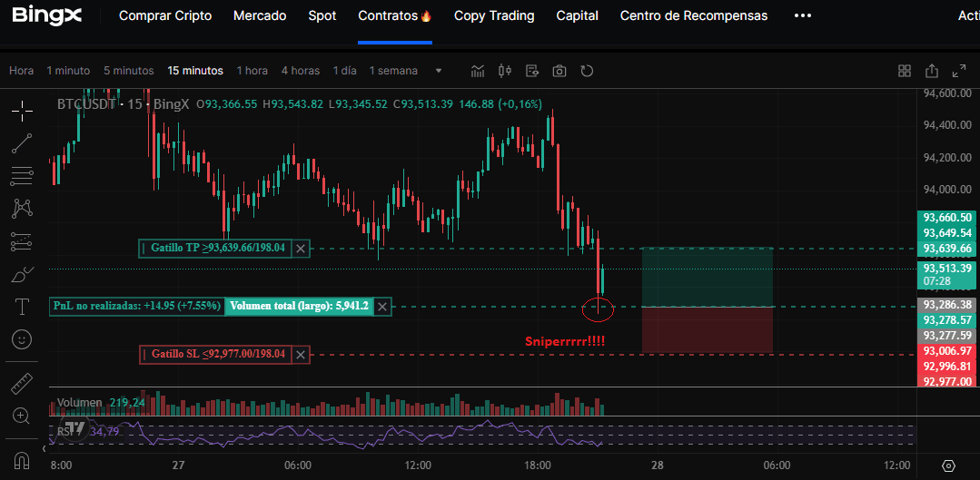Open the Mercado menu

(260, 15)
